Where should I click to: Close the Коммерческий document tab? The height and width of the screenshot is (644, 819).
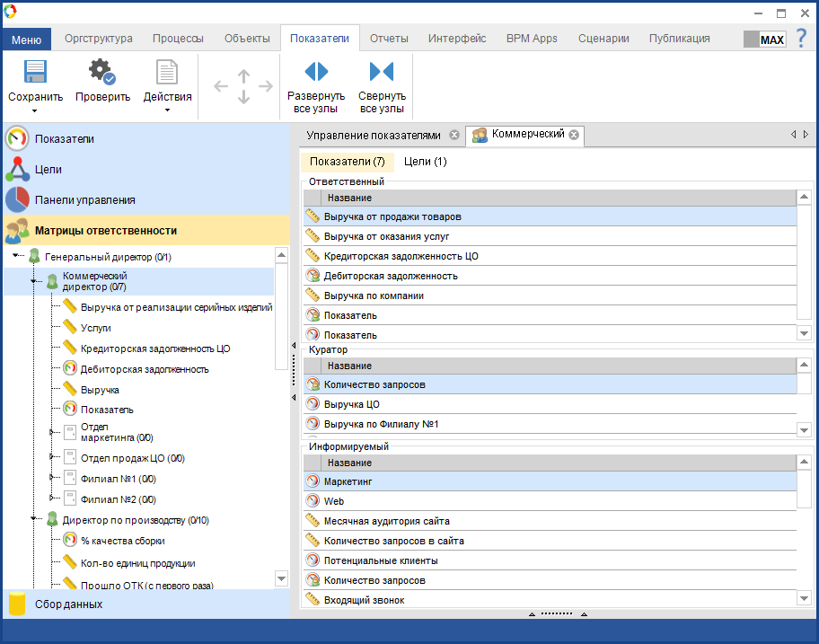tap(574, 135)
